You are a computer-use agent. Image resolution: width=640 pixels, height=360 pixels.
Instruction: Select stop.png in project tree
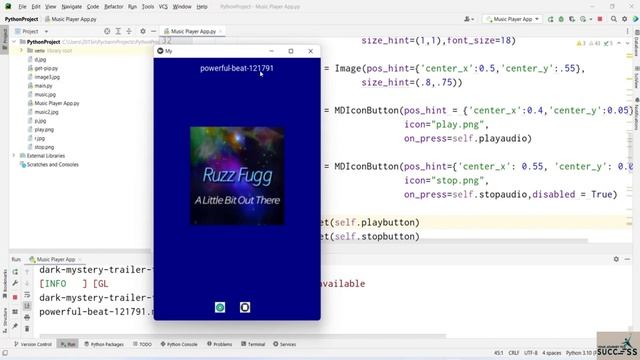[44, 147]
